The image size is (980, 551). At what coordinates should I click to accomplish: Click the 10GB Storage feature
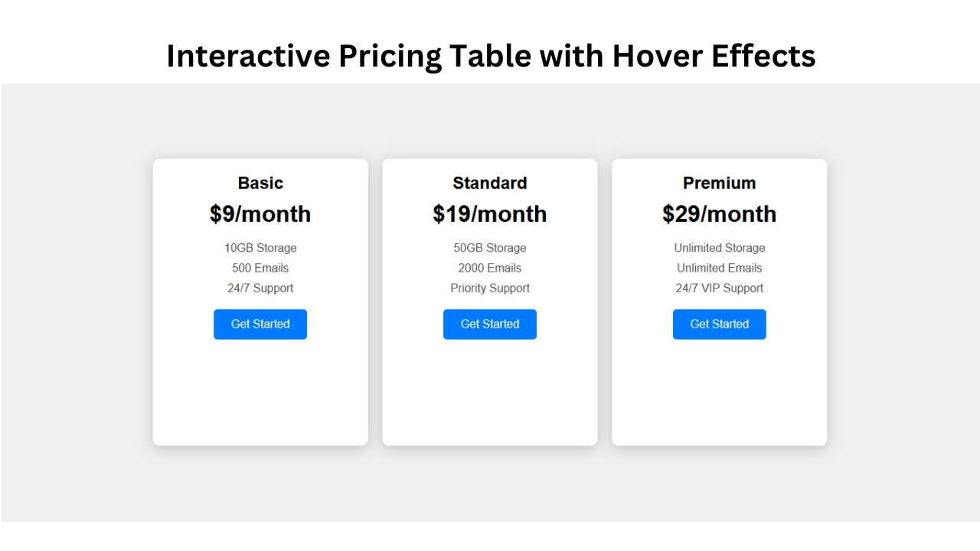click(x=260, y=248)
